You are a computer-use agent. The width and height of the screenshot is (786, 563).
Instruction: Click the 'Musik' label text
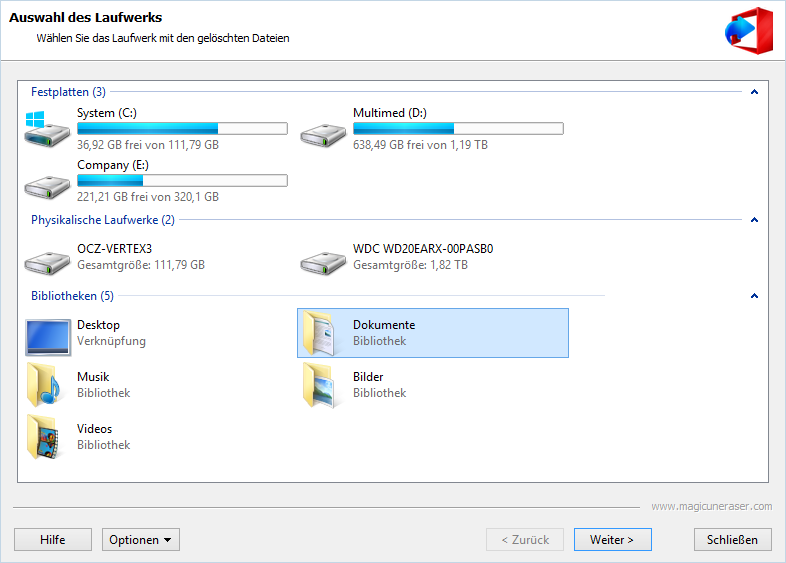coord(93,377)
